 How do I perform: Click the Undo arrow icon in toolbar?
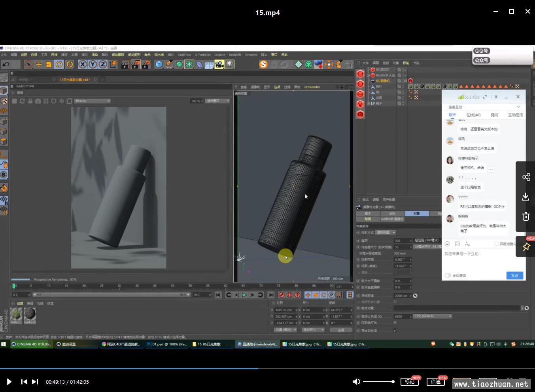tap(6, 64)
